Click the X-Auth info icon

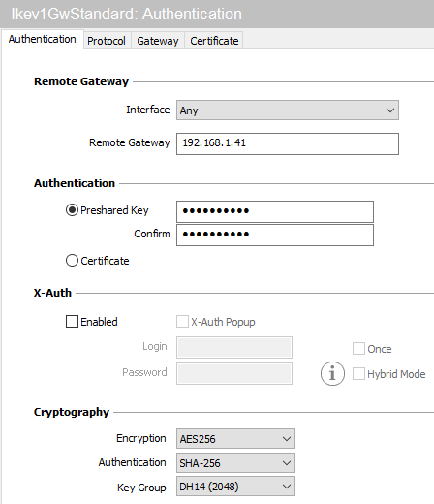pyautogui.click(x=332, y=373)
